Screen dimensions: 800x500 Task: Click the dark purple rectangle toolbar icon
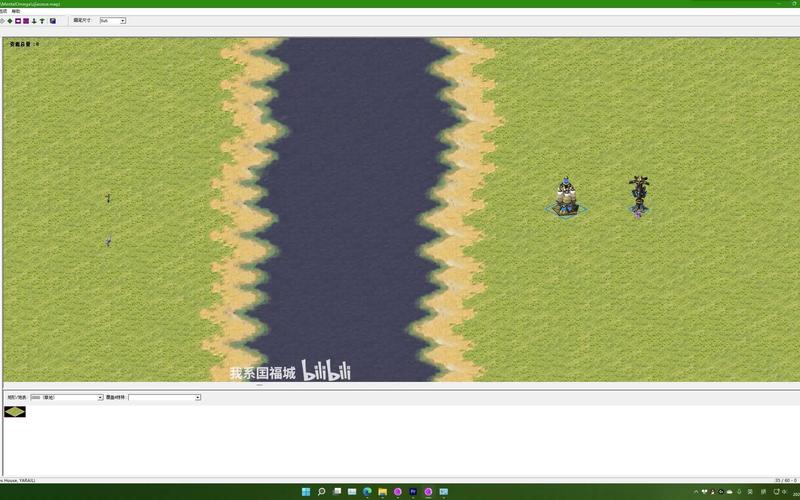pos(18,20)
